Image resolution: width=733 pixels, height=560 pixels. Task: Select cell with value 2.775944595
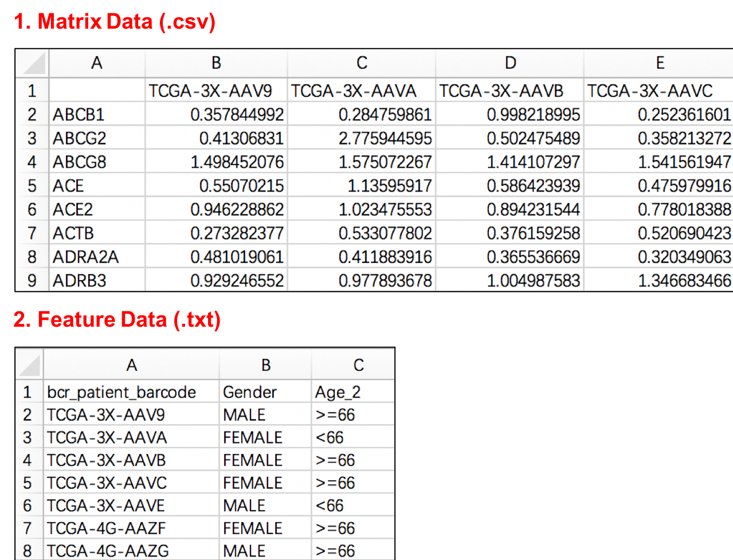point(362,139)
